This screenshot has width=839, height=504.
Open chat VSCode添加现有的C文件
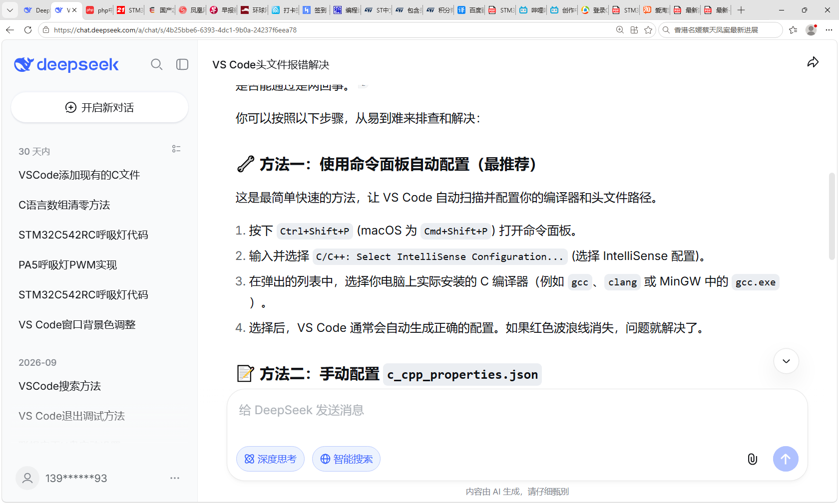pos(79,175)
